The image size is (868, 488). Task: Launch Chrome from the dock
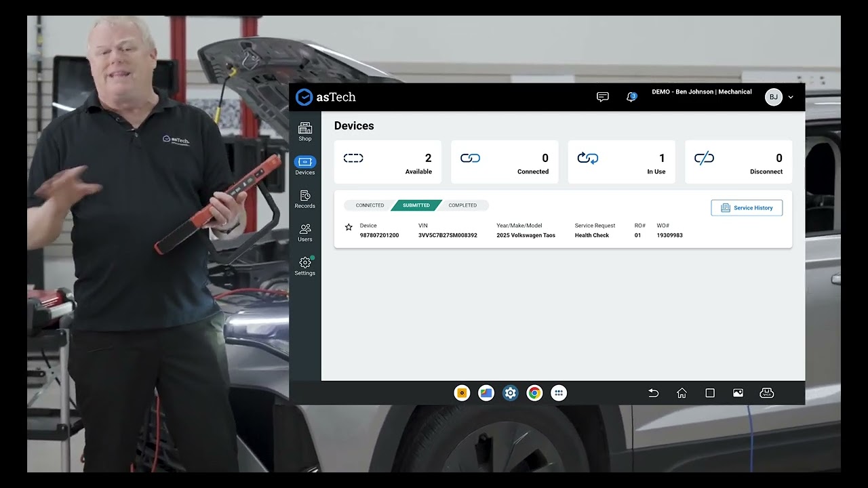pos(534,393)
